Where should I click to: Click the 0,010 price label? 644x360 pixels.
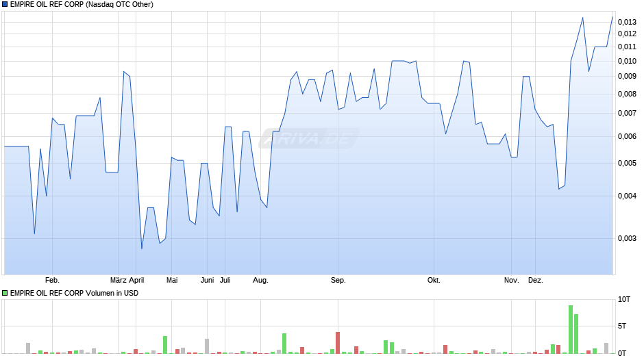[x=627, y=61]
